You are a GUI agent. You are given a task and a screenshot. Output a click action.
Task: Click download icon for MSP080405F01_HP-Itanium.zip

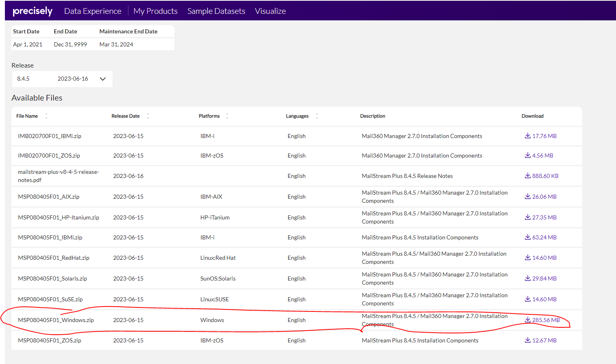(x=528, y=217)
